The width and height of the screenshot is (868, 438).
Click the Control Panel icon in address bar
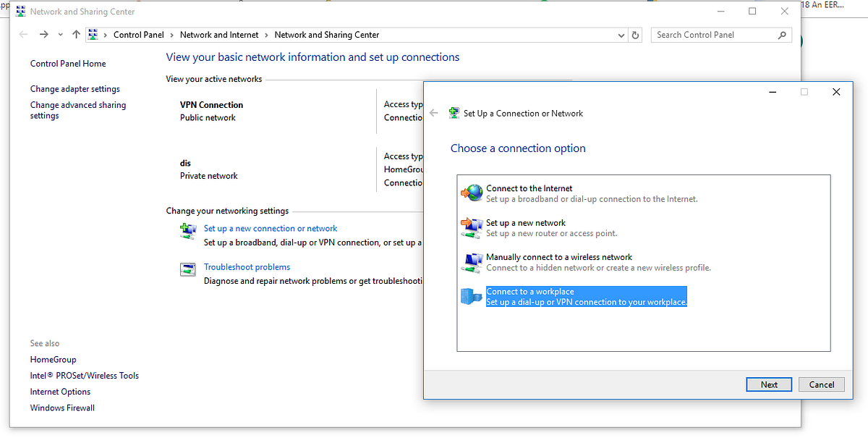point(93,35)
